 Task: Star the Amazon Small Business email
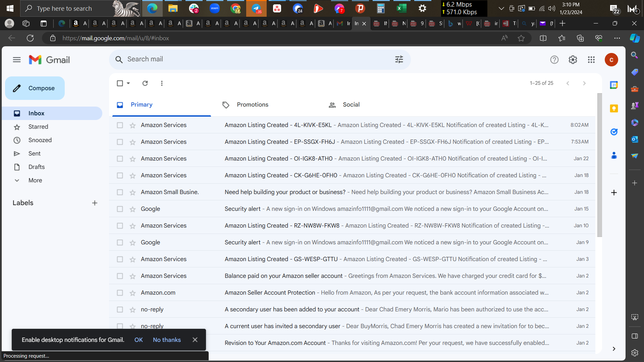pos(132,192)
